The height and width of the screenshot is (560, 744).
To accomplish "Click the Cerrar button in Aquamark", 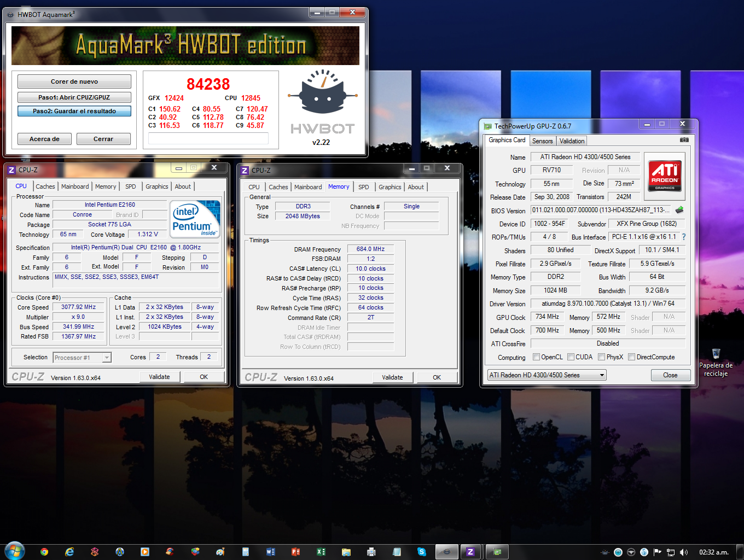I will (x=103, y=139).
